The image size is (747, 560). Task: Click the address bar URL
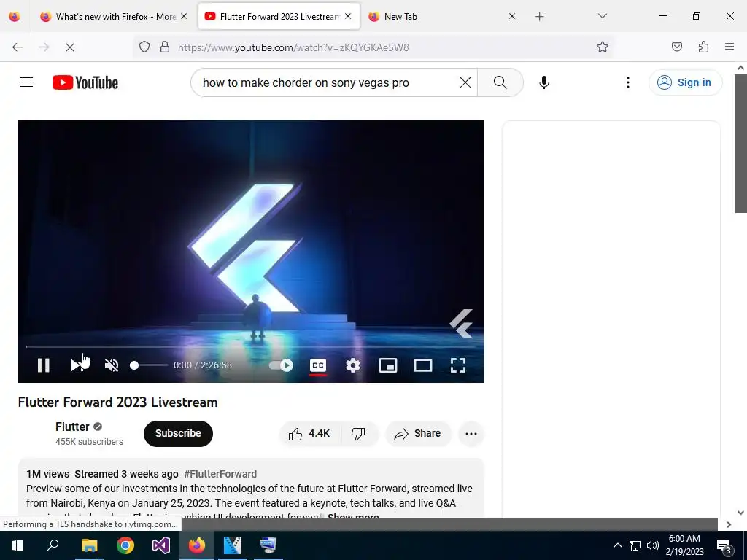coord(293,47)
